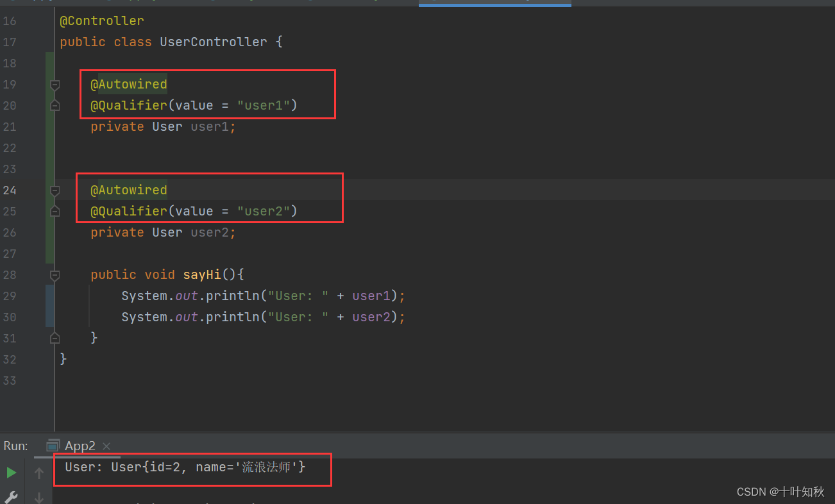Click line number 28 in gutter
This screenshot has height=504, width=835.
(x=10, y=275)
